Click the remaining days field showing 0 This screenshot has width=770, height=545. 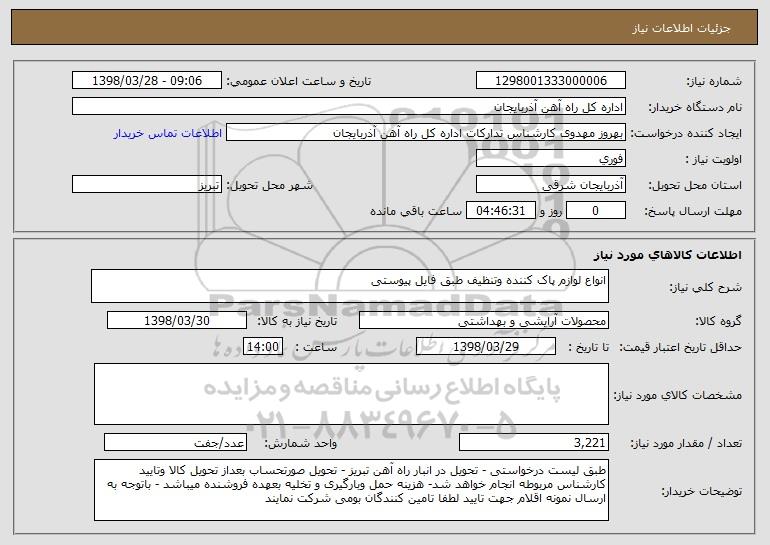pos(596,211)
